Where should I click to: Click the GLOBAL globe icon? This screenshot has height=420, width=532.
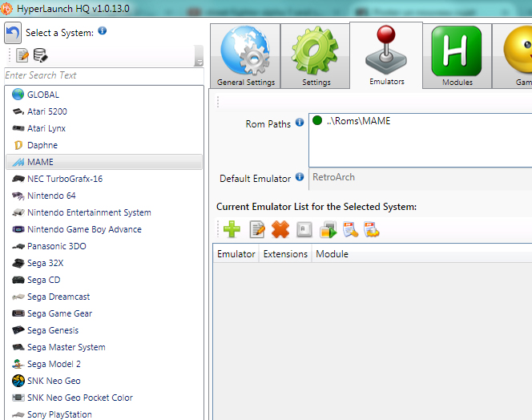(18, 95)
